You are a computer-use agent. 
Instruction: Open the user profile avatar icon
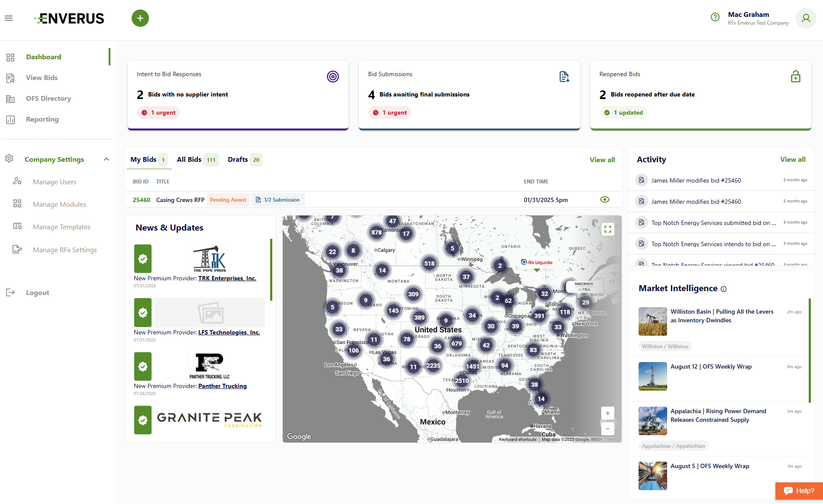(806, 18)
